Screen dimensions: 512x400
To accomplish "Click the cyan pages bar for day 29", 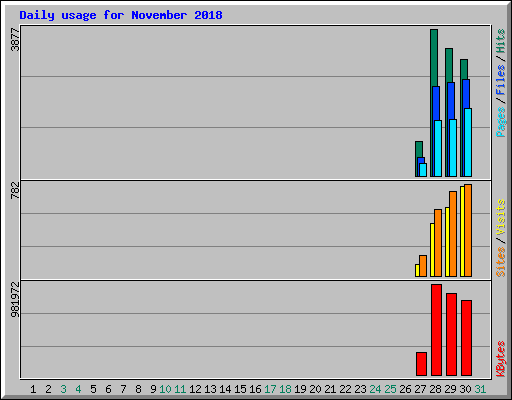I will [453, 148].
